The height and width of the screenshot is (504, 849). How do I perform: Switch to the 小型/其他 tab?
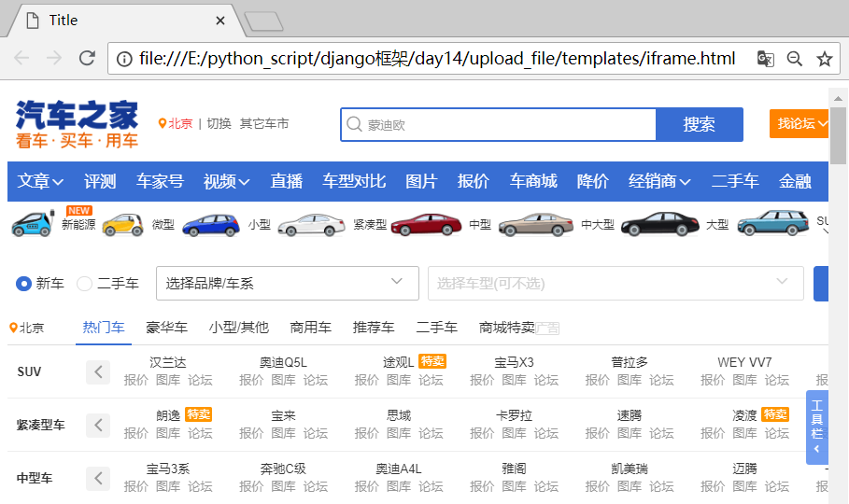point(239,328)
